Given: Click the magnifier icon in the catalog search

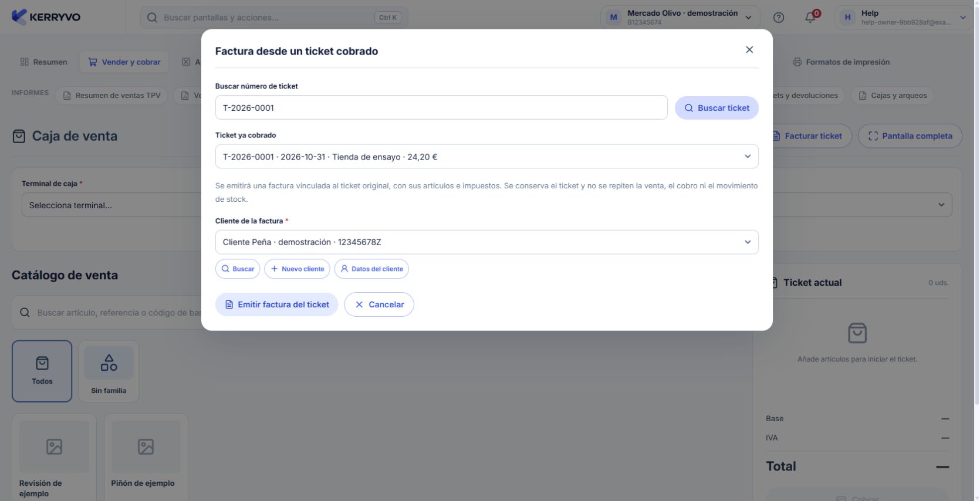Looking at the screenshot, I should pyautogui.click(x=25, y=313).
